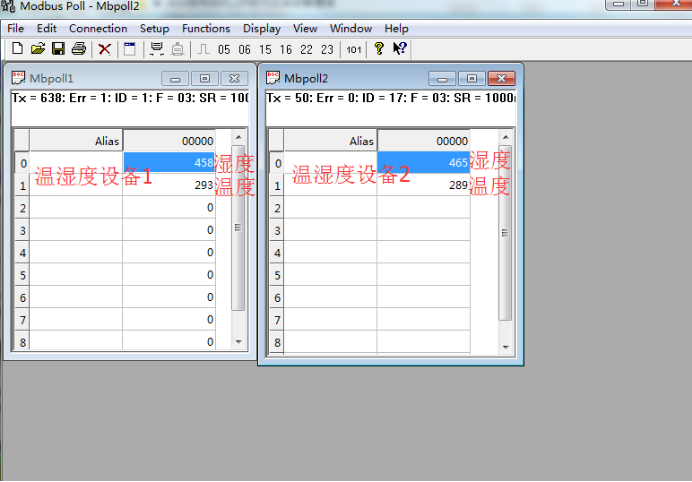692x482 pixels.
Task: Click the Open file folder icon
Action: (x=38, y=49)
